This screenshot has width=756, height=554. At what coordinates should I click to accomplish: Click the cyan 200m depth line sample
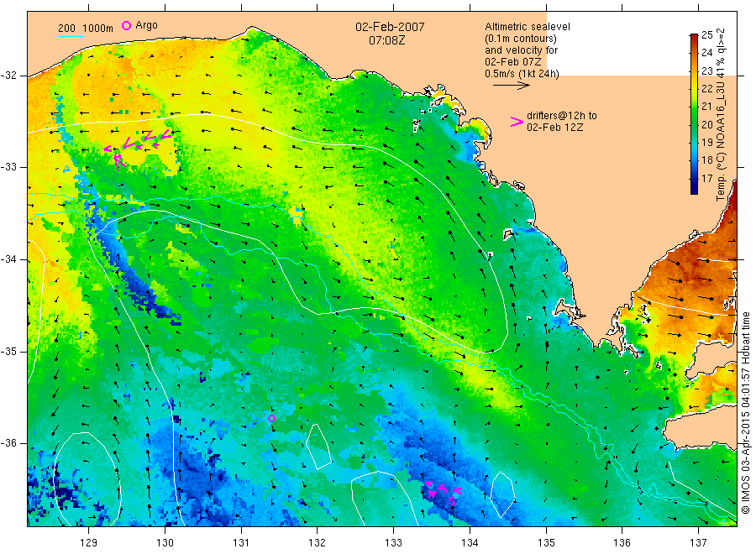(x=71, y=36)
